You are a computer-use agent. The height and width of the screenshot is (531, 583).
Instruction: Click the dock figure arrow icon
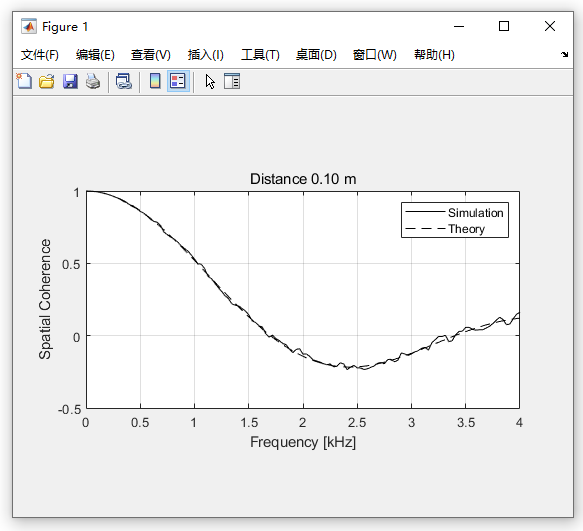564,54
